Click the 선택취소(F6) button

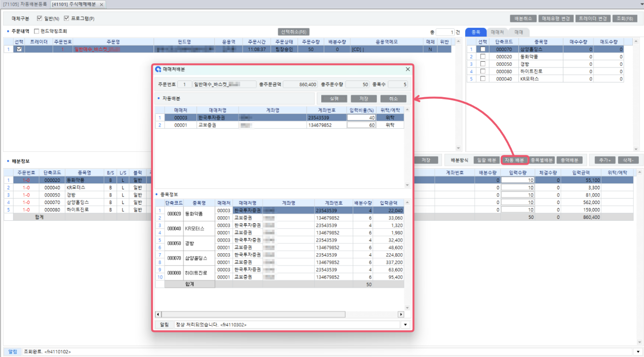[294, 31]
